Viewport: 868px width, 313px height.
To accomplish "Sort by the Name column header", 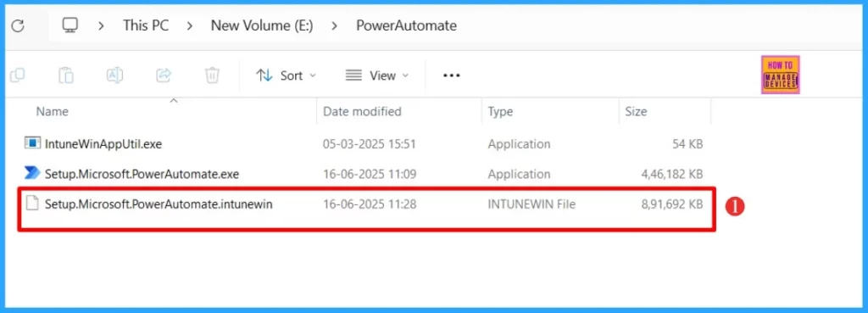I will [x=52, y=111].
